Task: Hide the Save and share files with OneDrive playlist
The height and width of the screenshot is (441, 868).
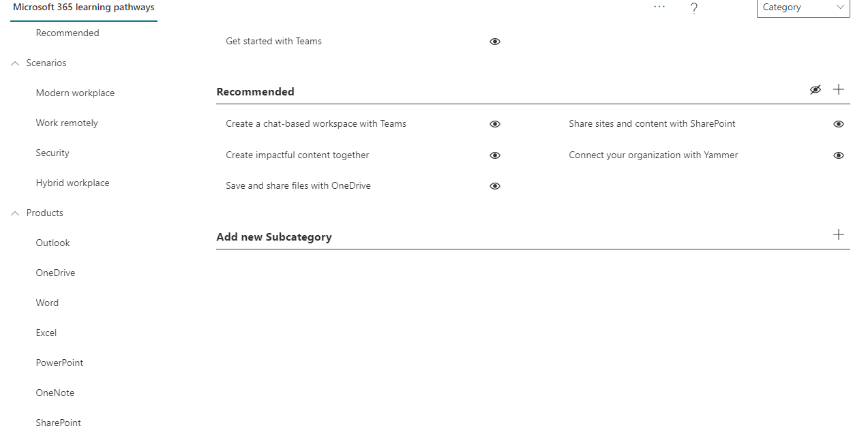Action: click(494, 185)
